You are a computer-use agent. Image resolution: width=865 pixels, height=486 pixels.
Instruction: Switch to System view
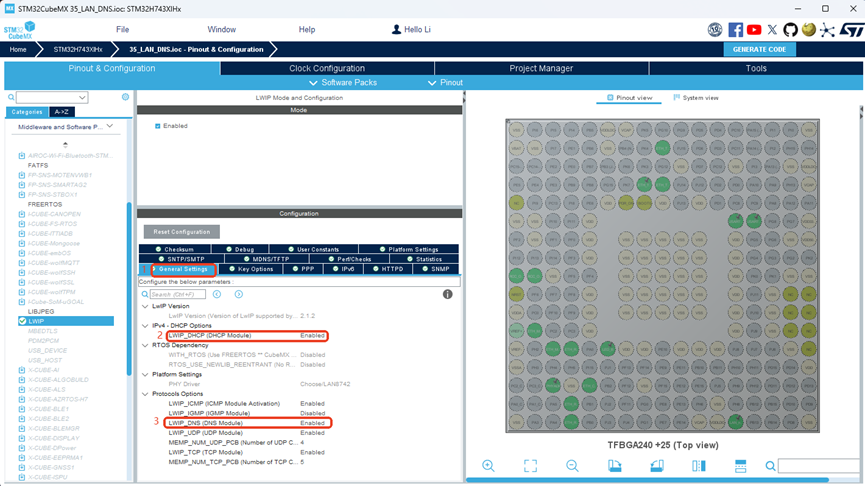(x=695, y=98)
